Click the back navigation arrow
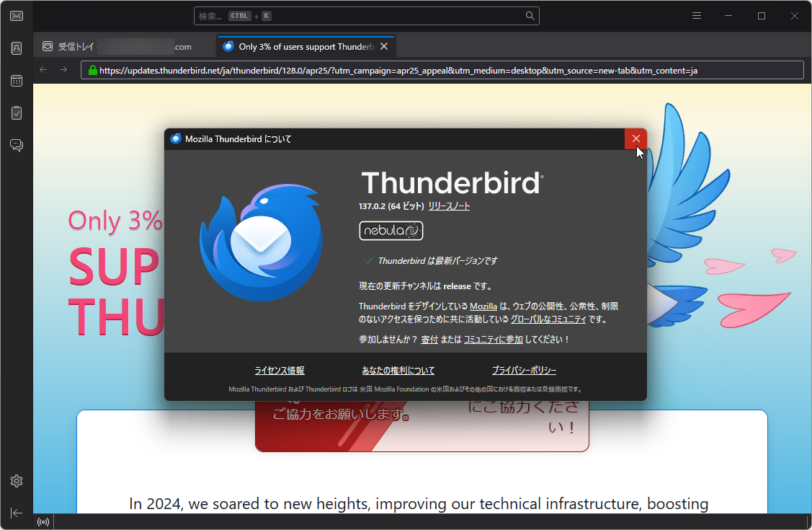 pos(43,70)
